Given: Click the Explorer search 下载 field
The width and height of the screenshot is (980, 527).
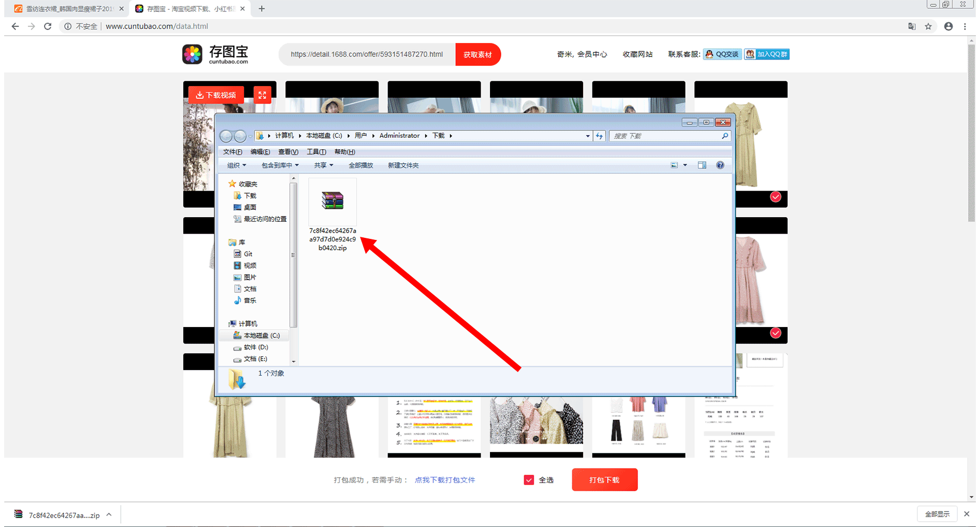Looking at the screenshot, I should click(666, 136).
